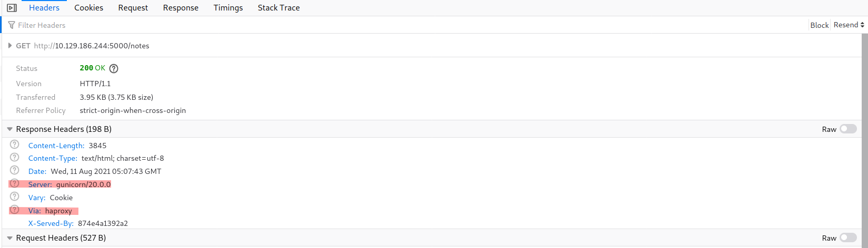Screen dimensions: 868x248
Task: Toggle Raw switch for Response Headers
Action: tap(848, 129)
